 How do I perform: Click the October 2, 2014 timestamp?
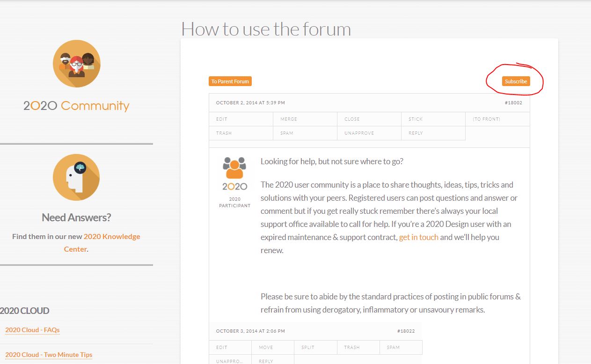pos(250,103)
